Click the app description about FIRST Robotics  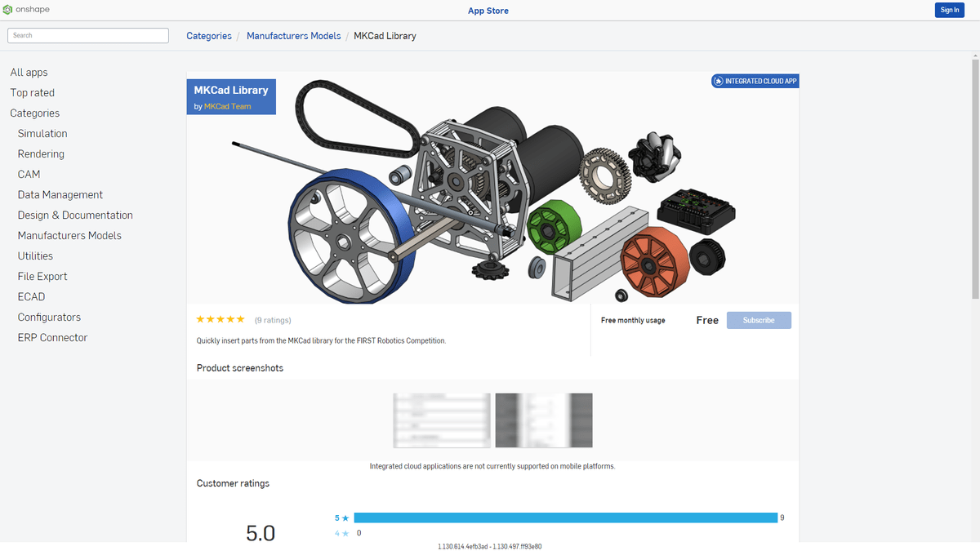point(322,340)
